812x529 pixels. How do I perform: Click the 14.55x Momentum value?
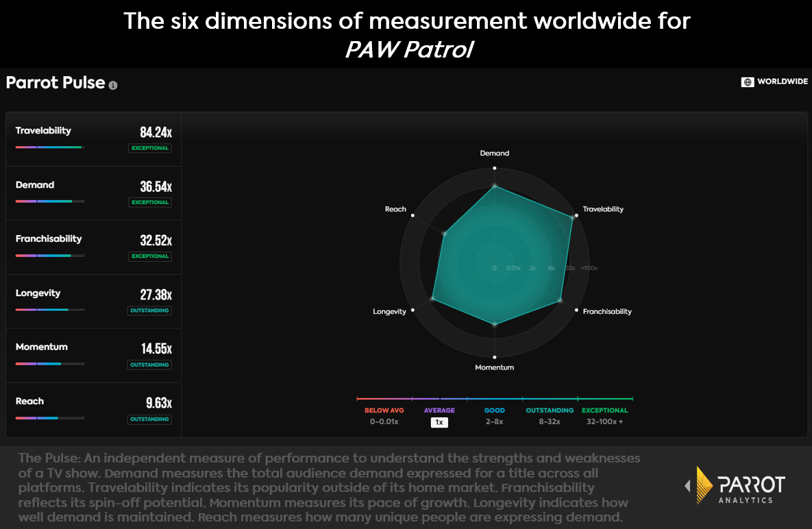156,349
